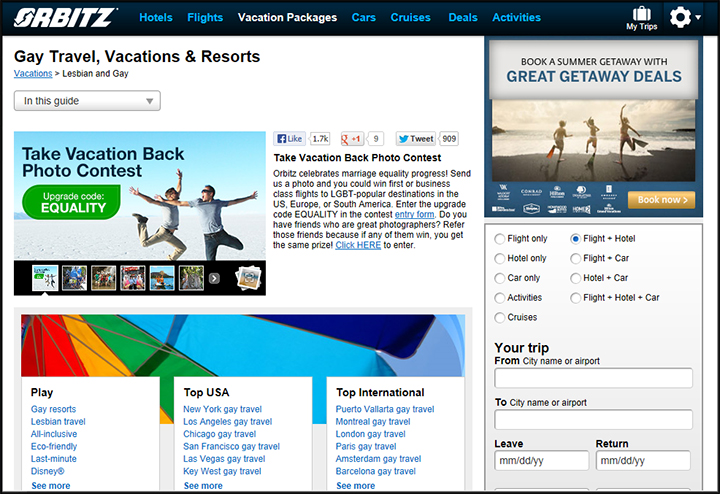Screen dimensions: 720x494
Task: Open Lesbian travel link
Action: [58, 421]
